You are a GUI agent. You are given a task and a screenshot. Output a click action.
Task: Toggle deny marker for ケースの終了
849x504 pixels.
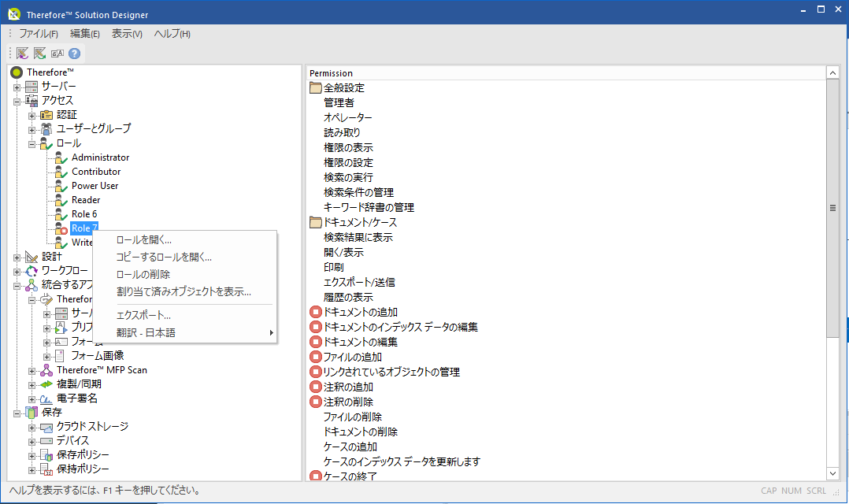(x=316, y=476)
